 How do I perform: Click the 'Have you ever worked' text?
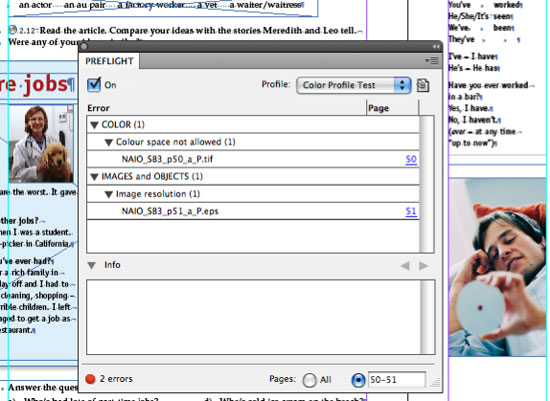coord(488,85)
